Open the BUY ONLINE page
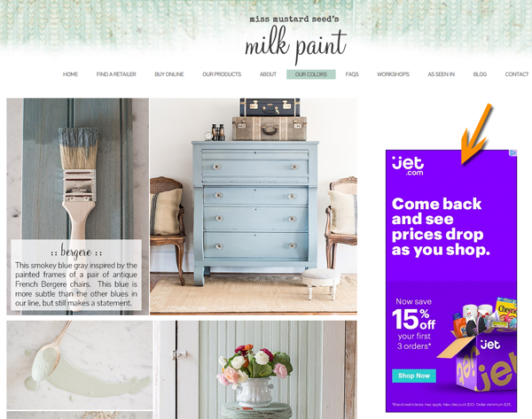Image resolution: width=532 pixels, height=419 pixels. coord(169,74)
